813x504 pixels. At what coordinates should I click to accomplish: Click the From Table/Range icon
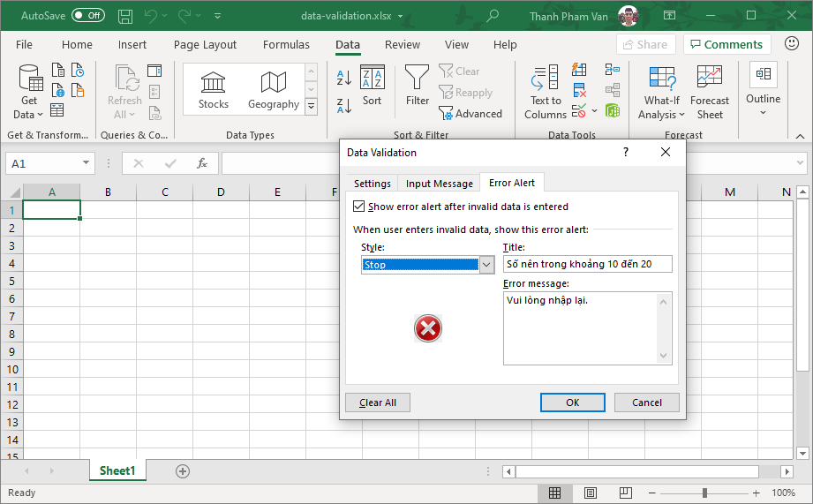pyautogui.click(x=57, y=110)
